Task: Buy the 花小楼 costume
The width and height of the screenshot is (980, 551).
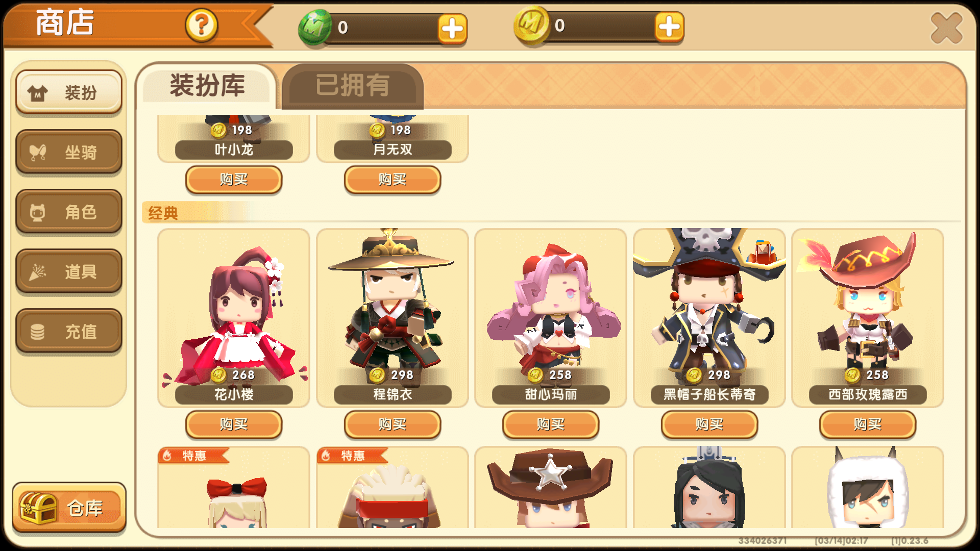Action: pos(234,424)
